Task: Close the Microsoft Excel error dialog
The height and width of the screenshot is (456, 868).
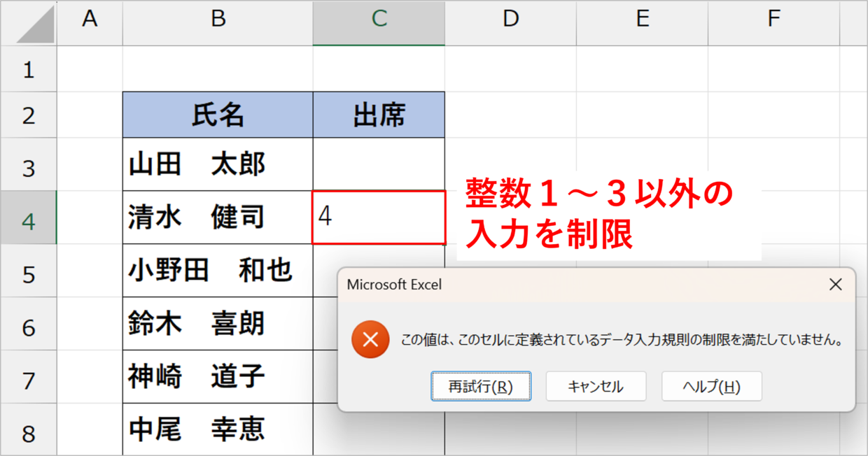Action: click(x=835, y=285)
